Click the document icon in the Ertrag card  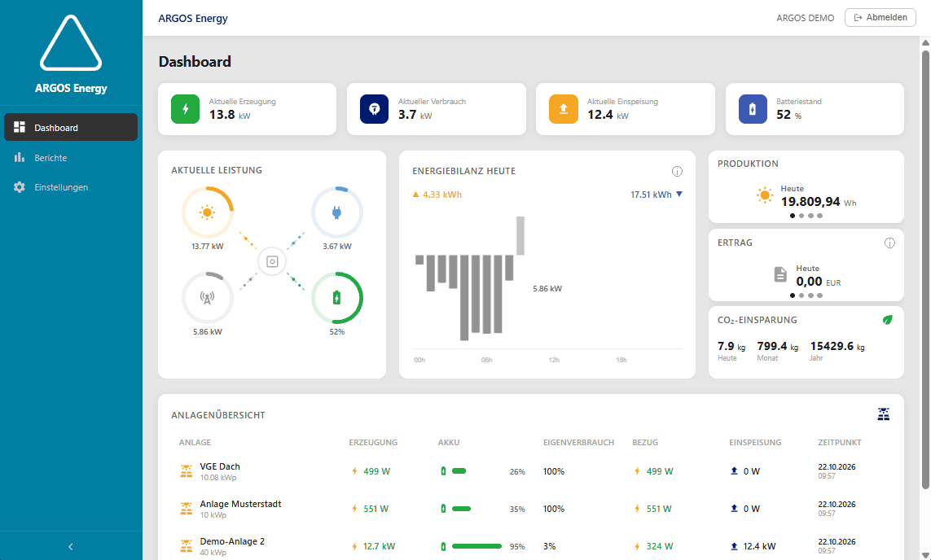coord(781,274)
